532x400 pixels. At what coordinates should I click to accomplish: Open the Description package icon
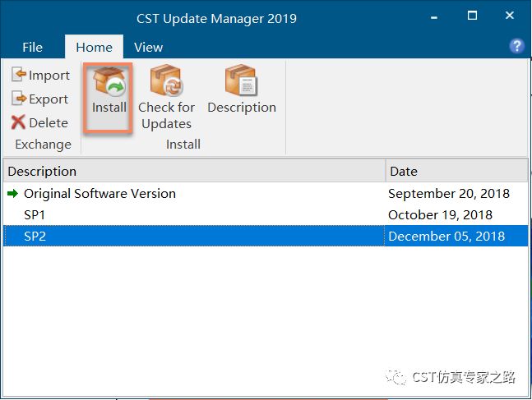click(241, 80)
